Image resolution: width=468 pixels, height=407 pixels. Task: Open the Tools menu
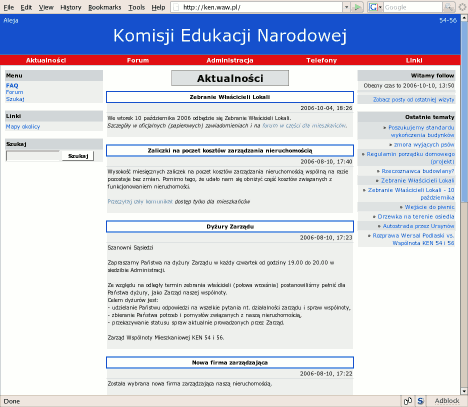(x=137, y=7)
